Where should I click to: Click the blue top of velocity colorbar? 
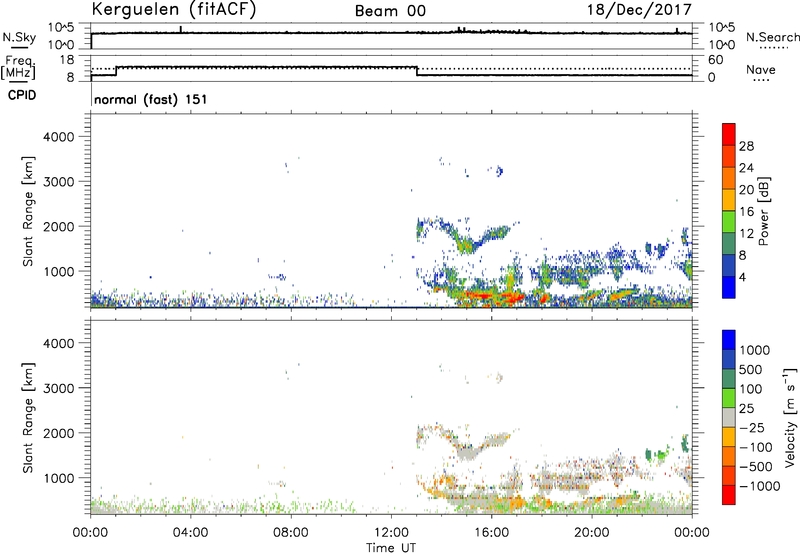pyautogui.click(x=729, y=340)
